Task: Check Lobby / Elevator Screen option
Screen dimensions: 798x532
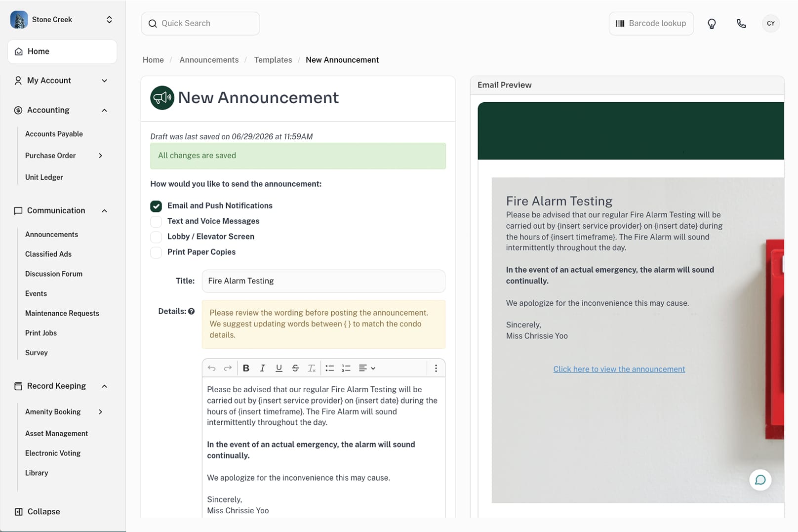Action: pos(156,237)
